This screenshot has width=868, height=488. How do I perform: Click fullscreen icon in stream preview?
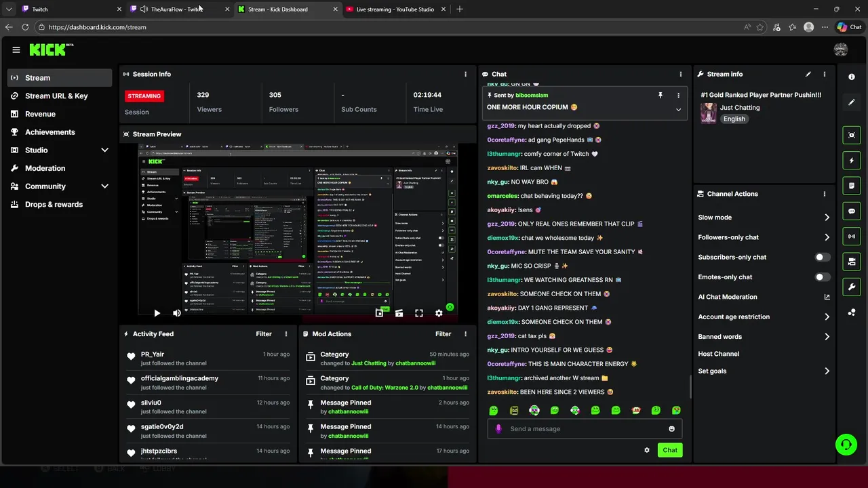(419, 313)
